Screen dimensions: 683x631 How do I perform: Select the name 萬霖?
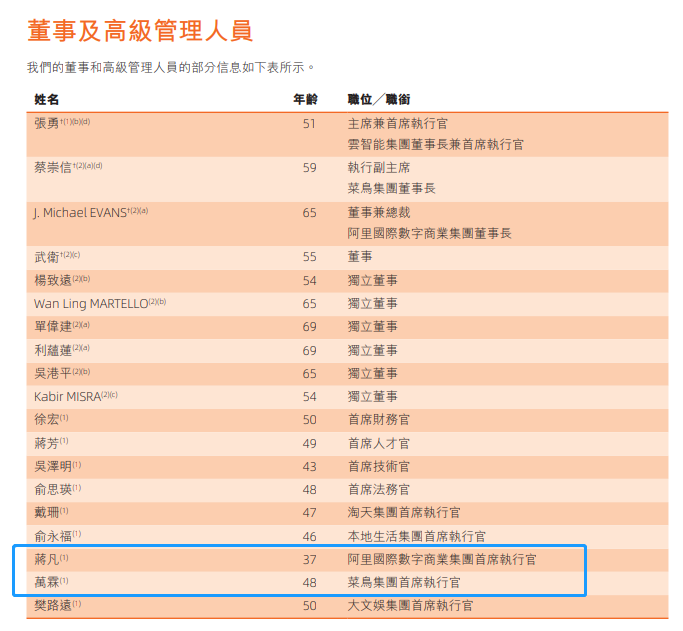[x=47, y=583]
